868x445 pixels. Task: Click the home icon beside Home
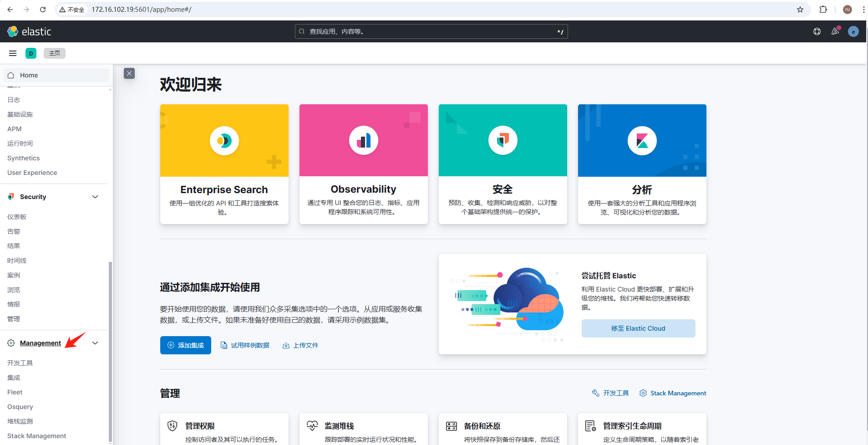pyautogui.click(x=11, y=75)
